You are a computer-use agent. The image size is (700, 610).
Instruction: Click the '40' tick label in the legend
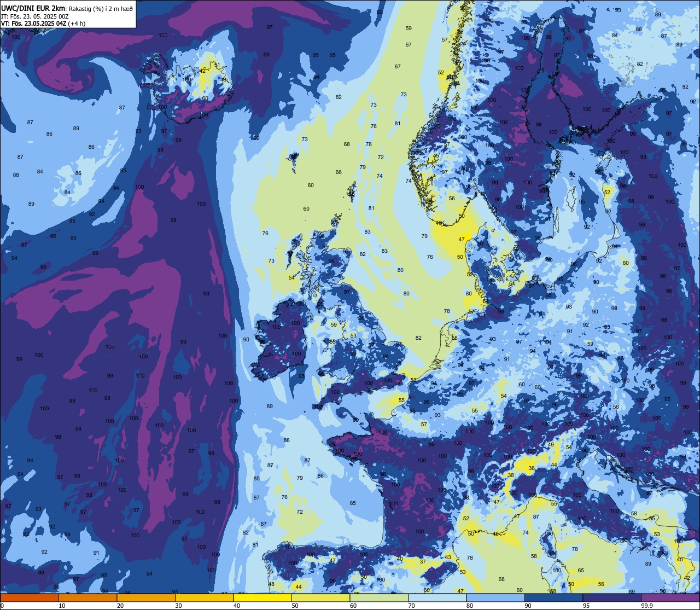tap(236, 606)
